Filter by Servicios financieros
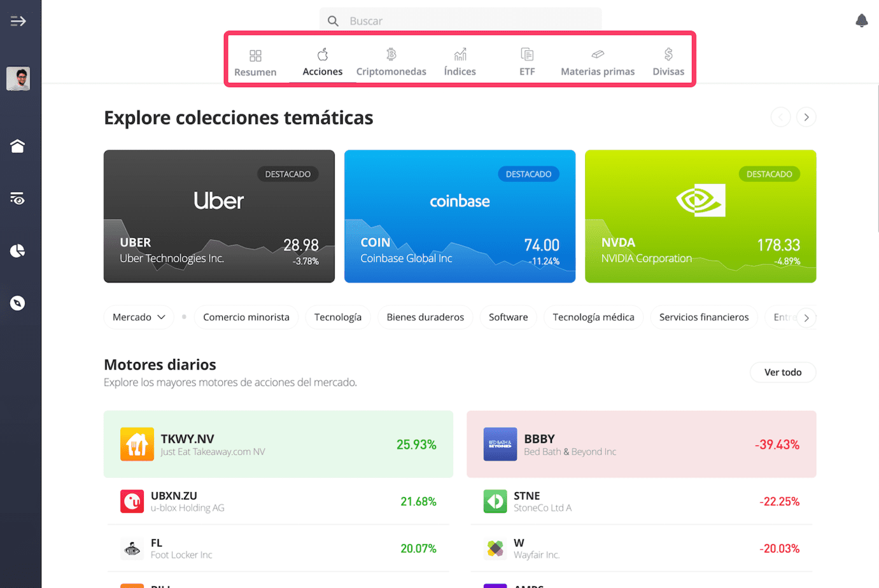The width and height of the screenshot is (879, 588). [704, 317]
